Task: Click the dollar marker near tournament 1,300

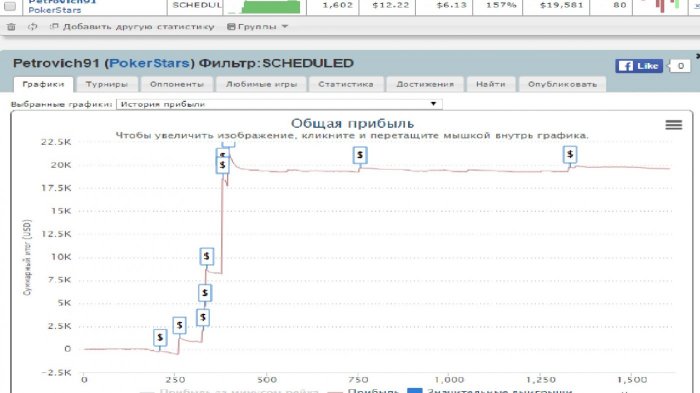Action: 570,155
